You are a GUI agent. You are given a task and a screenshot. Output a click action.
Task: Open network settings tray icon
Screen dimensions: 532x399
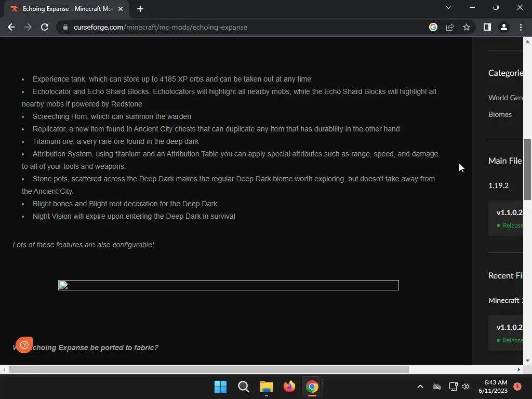[453, 387]
